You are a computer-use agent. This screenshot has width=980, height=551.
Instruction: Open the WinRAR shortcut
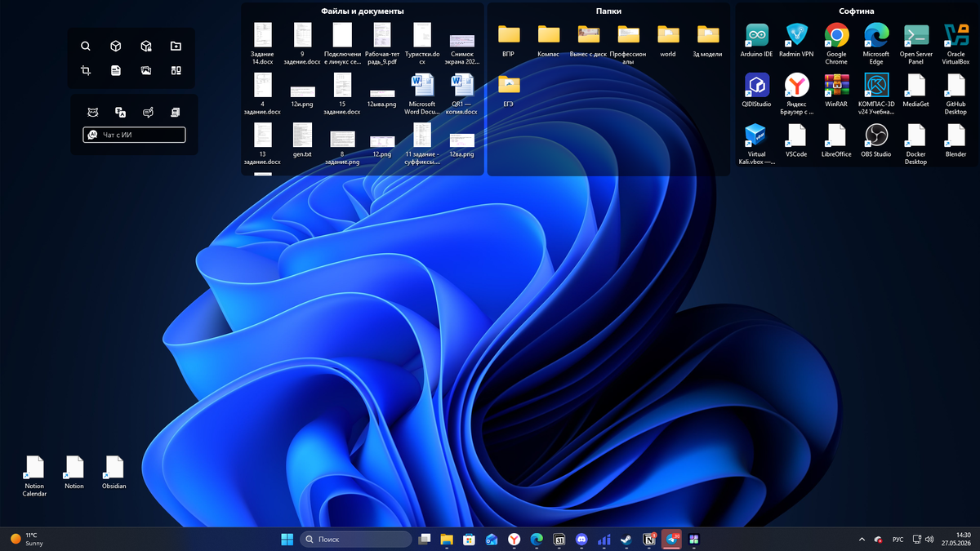pyautogui.click(x=836, y=90)
